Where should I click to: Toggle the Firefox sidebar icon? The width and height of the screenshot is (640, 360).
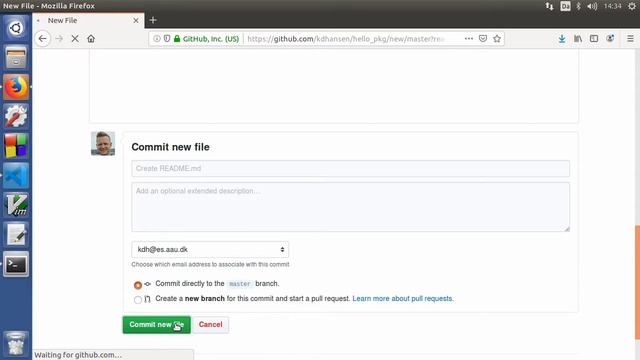(x=594, y=39)
